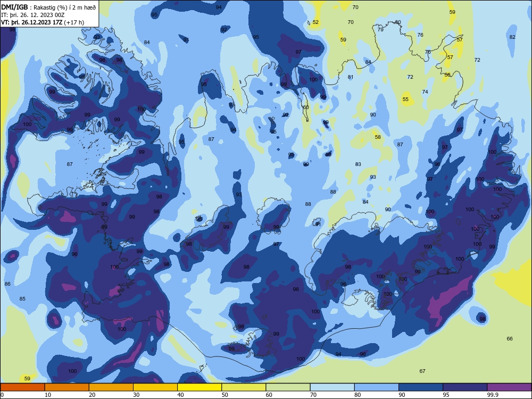Click the legend label "50"
The image size is (532, 399).
pos(225,395)
